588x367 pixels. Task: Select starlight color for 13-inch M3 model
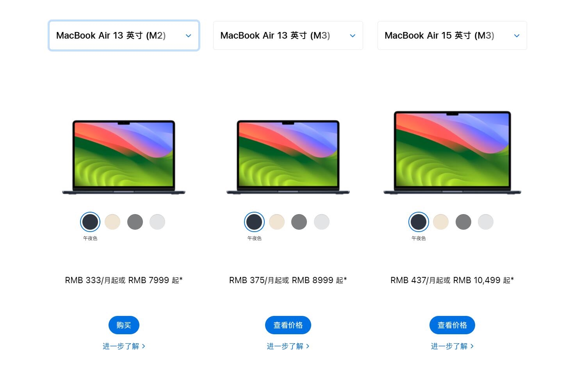pyautogui.click(x=277, y=222)
